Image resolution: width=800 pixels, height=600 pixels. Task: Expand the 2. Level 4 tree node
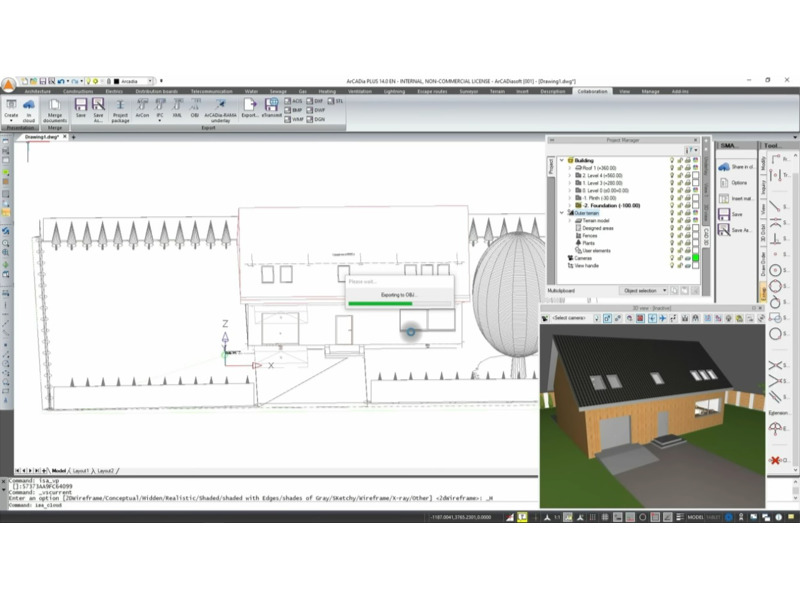coord(569,176)
